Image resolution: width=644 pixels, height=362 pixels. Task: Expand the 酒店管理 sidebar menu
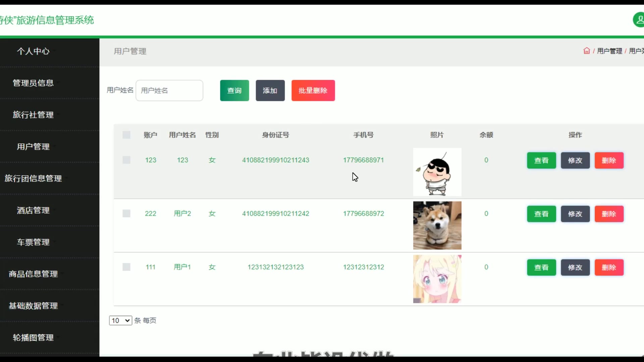(x=33, y=210)
